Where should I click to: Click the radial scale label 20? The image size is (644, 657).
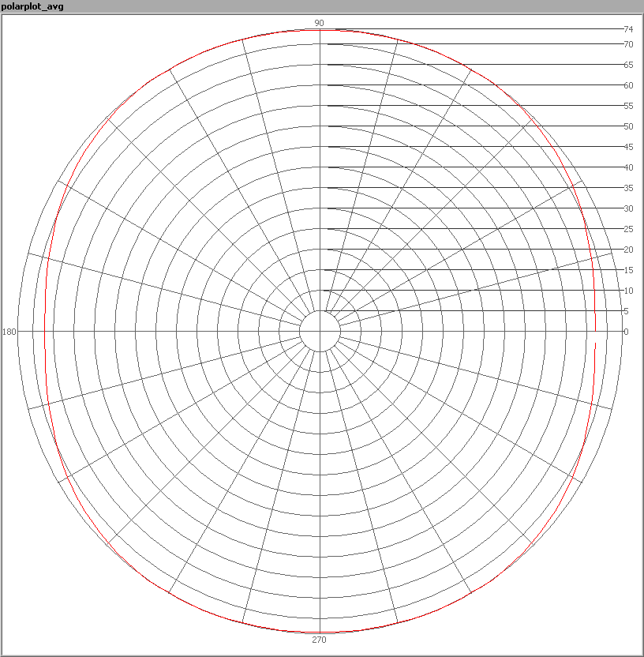[628, 250]
